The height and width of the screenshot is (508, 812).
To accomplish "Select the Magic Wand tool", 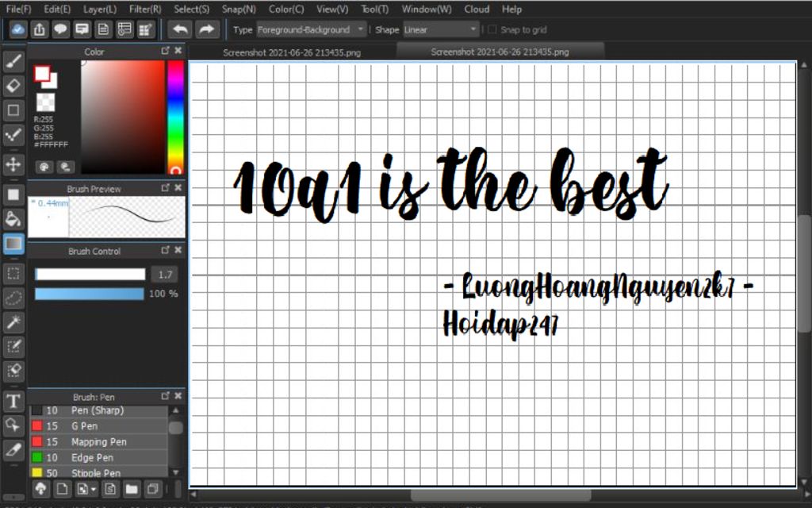I will [x=13, y=322].
